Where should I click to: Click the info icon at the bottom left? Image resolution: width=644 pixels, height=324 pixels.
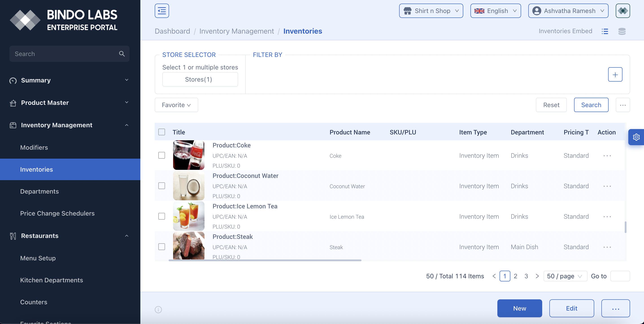pos(158,309)
